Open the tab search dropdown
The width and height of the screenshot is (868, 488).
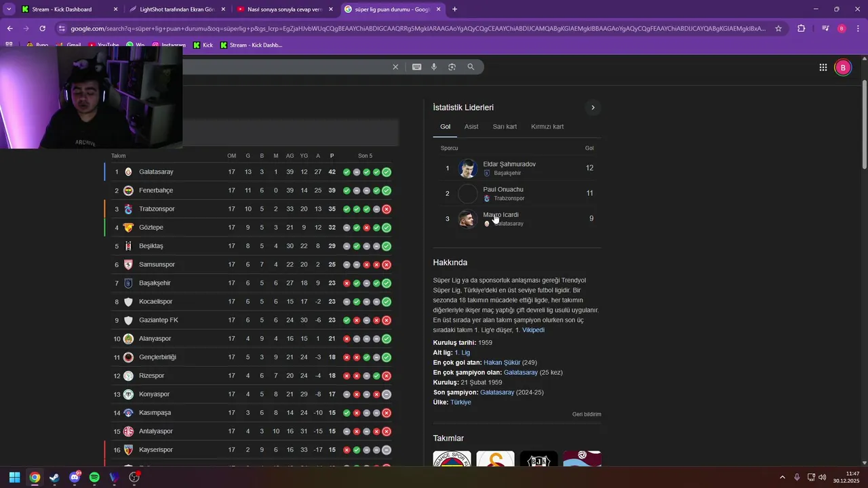click(x=9, y=9)
